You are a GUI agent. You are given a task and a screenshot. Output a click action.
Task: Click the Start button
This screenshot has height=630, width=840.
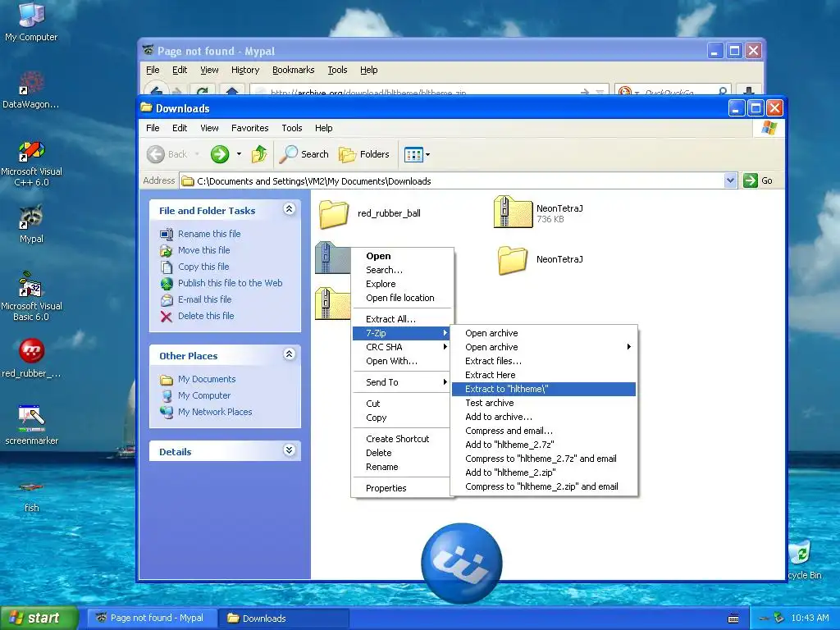point(39,618)
